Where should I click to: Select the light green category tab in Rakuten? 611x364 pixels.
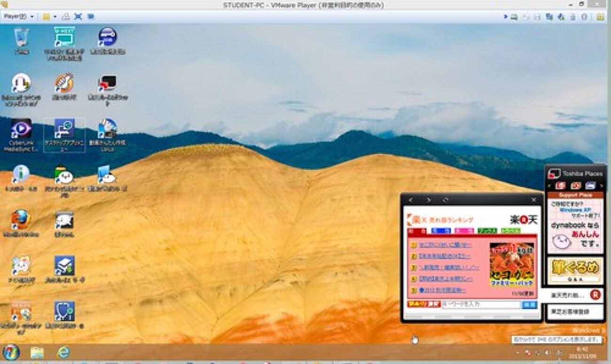tap(510, 231)
